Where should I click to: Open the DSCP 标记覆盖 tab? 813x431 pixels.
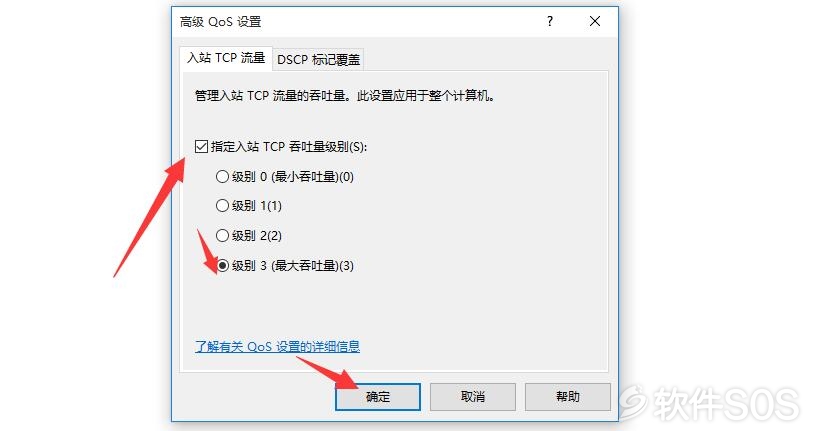[x=318, y=60]
